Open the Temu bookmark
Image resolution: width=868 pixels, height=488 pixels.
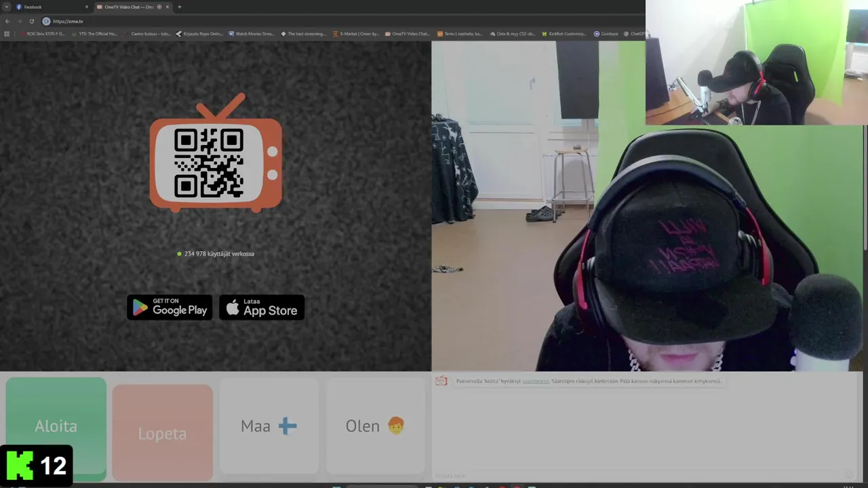click(460, 34)
